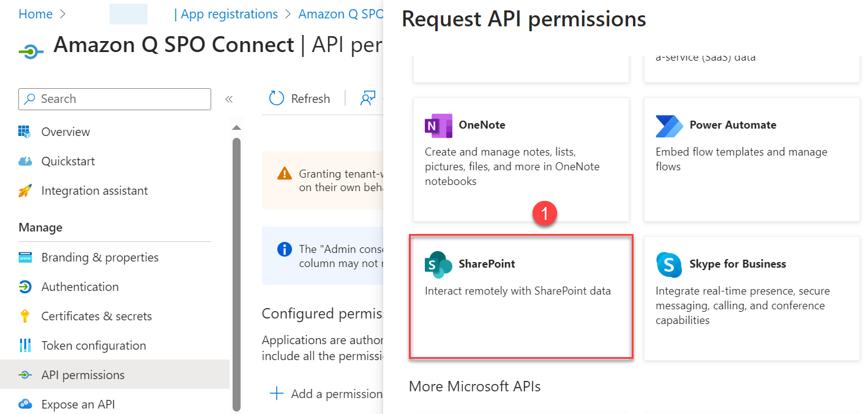This screenshot has height=414, width=868.
Task: Click inside the Search field
Action: (x=114, y=99)
